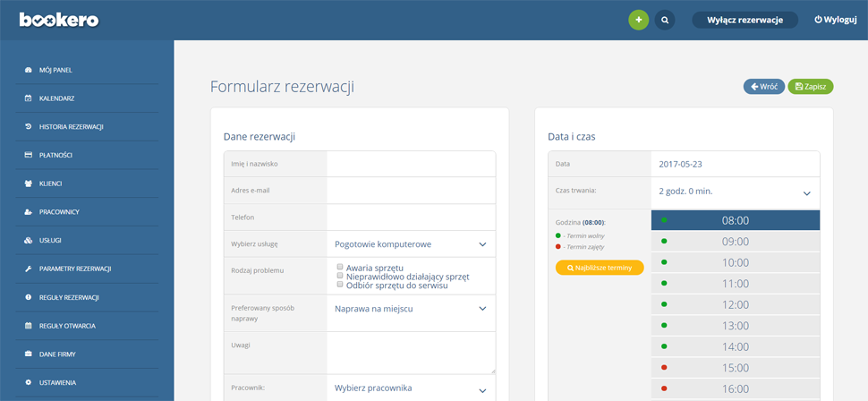The height and width of the screenshot is (401, 868).
Task: Click the Imię i nazwisko field
Action: tap(411, 164)
